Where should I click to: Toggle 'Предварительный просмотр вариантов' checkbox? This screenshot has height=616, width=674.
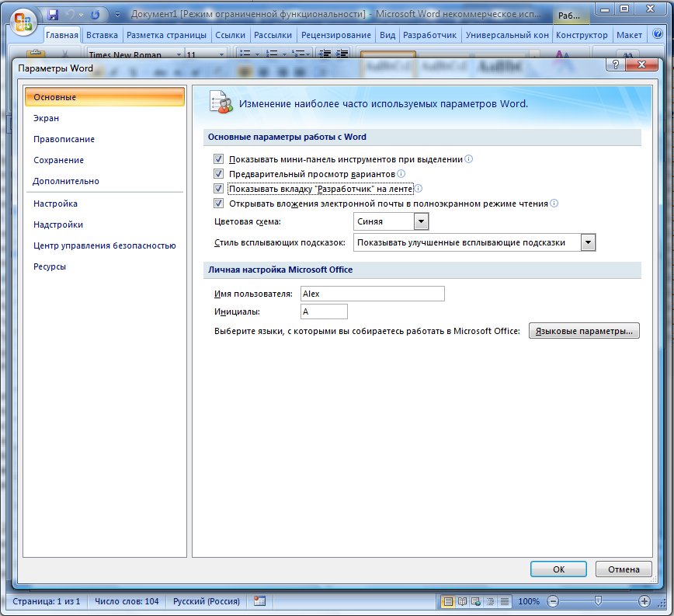pos(218,174)
